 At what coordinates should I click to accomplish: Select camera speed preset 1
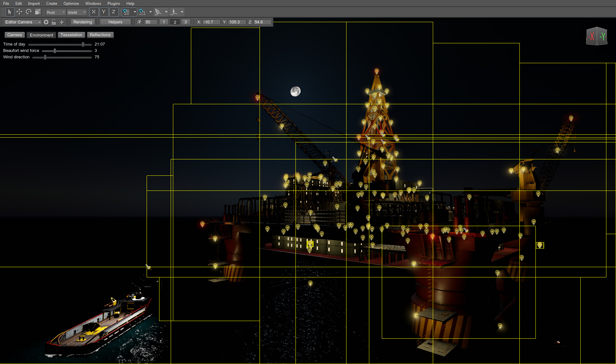coord(164,22)
